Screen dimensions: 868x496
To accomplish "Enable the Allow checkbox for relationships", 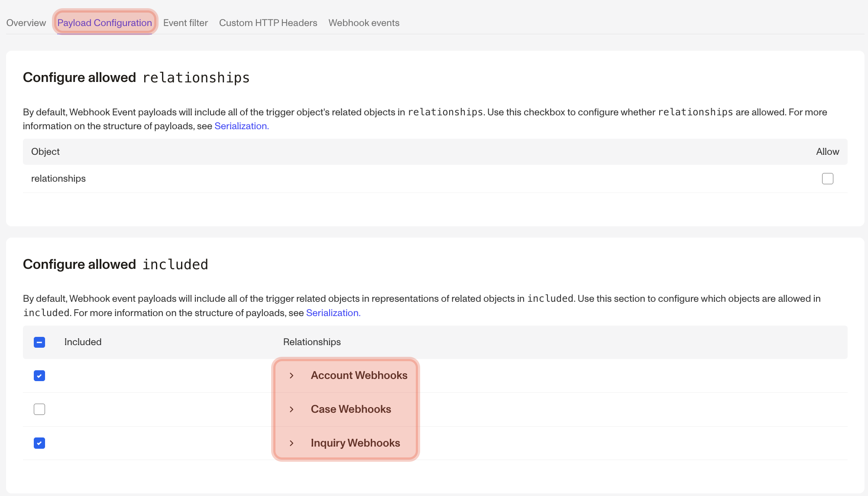I will pyautogui.click(x=828, y=178).
